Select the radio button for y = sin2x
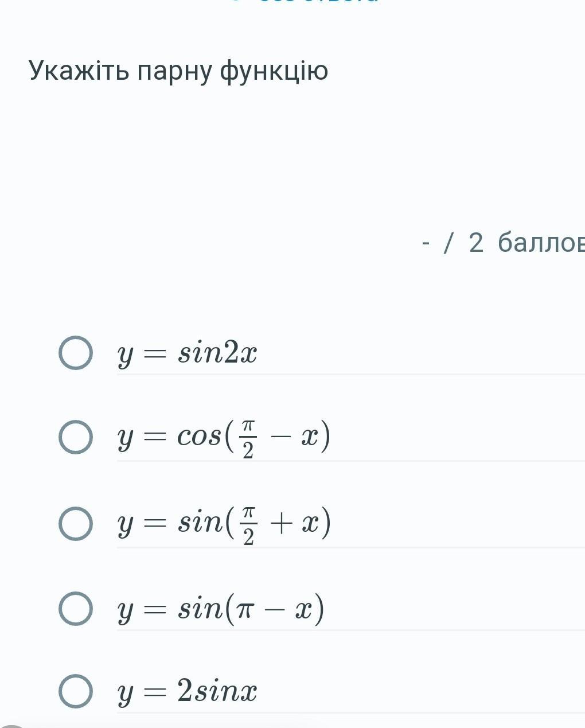The height and width of the screenshot is (728, 585). click(76, 353)
